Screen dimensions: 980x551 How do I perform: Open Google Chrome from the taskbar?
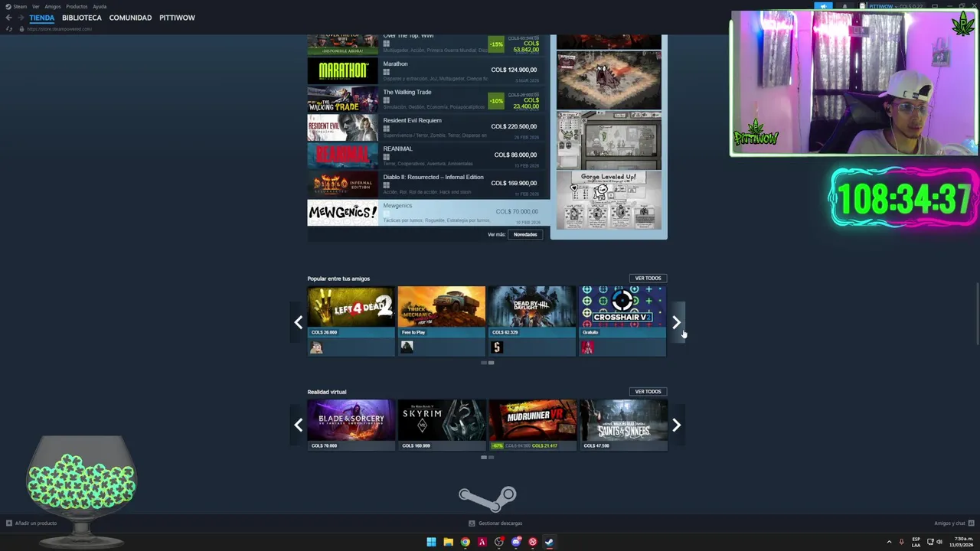tap(465, 542)
